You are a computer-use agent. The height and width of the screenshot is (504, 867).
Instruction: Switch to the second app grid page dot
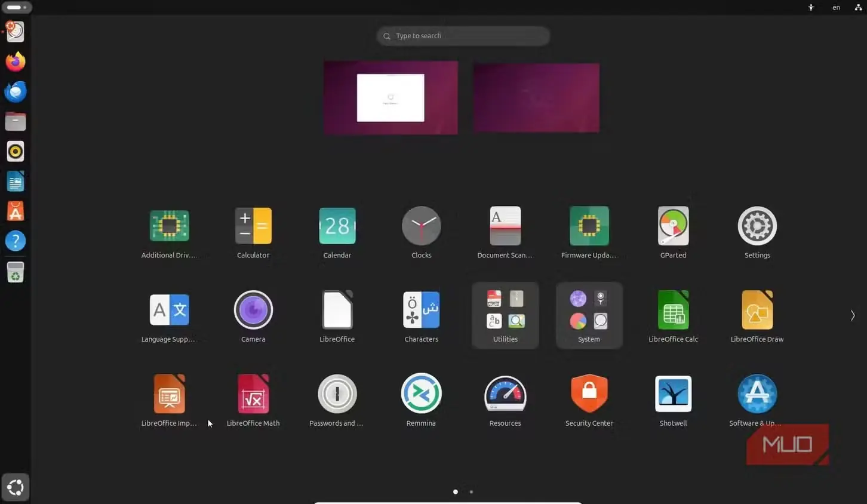472,491
